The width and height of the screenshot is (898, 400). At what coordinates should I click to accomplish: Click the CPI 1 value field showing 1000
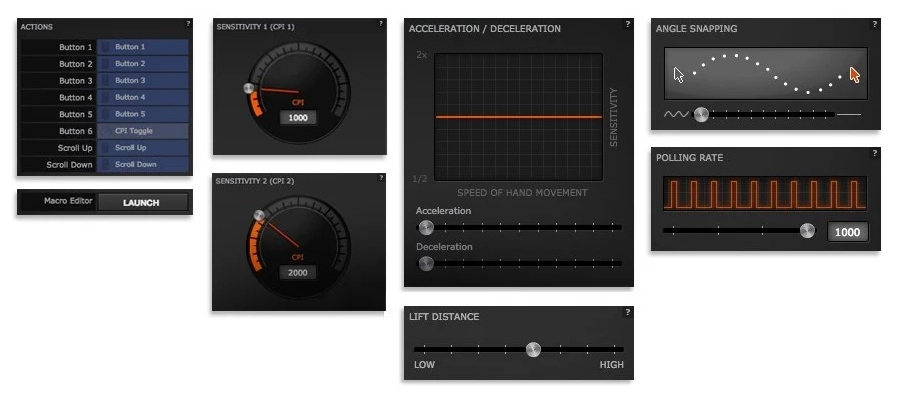point(298,118)
